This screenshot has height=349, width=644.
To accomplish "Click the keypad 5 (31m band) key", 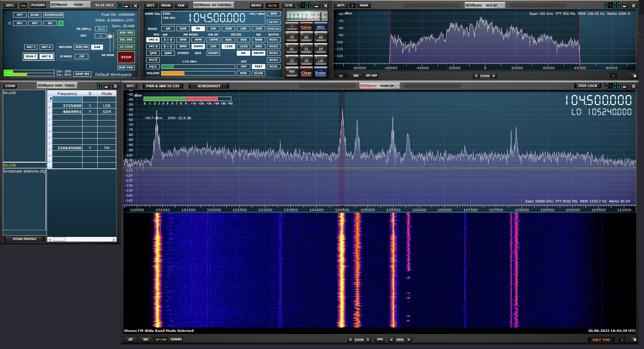I will tap(306, 48).
